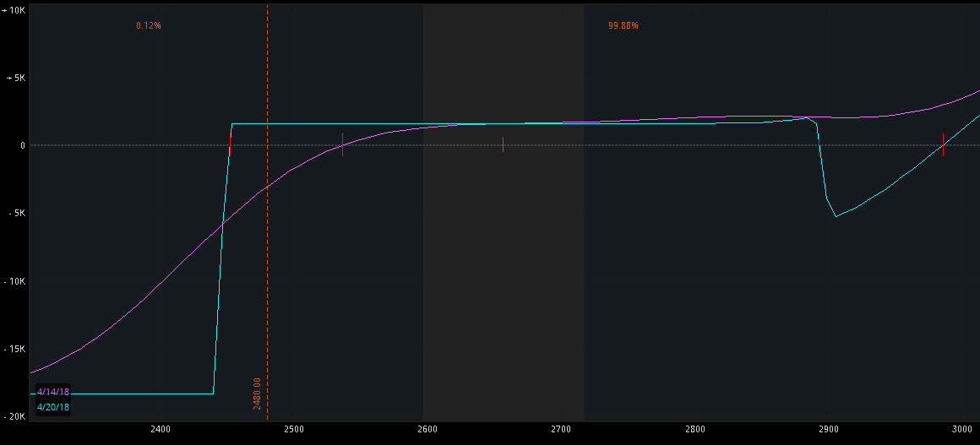Click the +5K axis label
This screenshot has width=980, height=445.
(15, 79)
